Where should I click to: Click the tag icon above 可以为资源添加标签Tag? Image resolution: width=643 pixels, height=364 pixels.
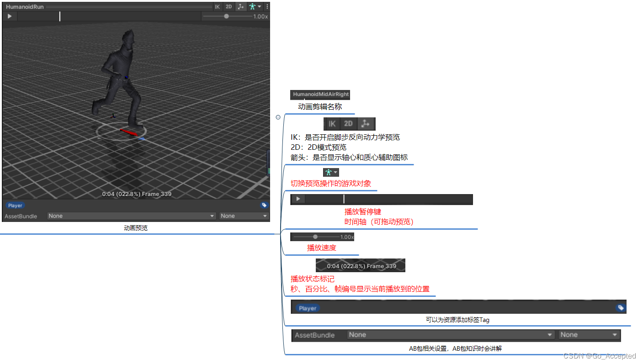pos(621,308)
